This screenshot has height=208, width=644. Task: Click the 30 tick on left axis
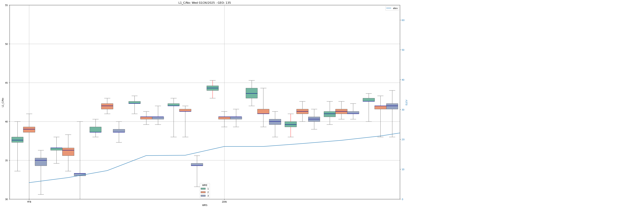6,199
